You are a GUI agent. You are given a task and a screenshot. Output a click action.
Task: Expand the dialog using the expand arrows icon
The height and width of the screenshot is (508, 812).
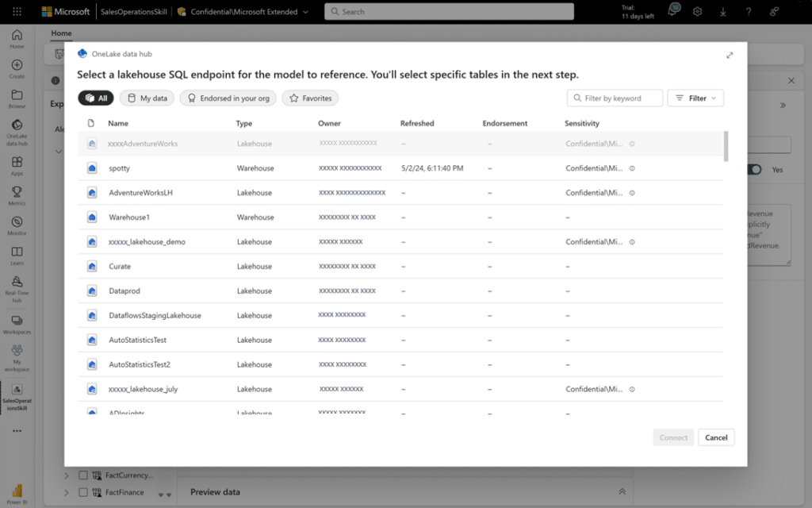pos(730,55)
